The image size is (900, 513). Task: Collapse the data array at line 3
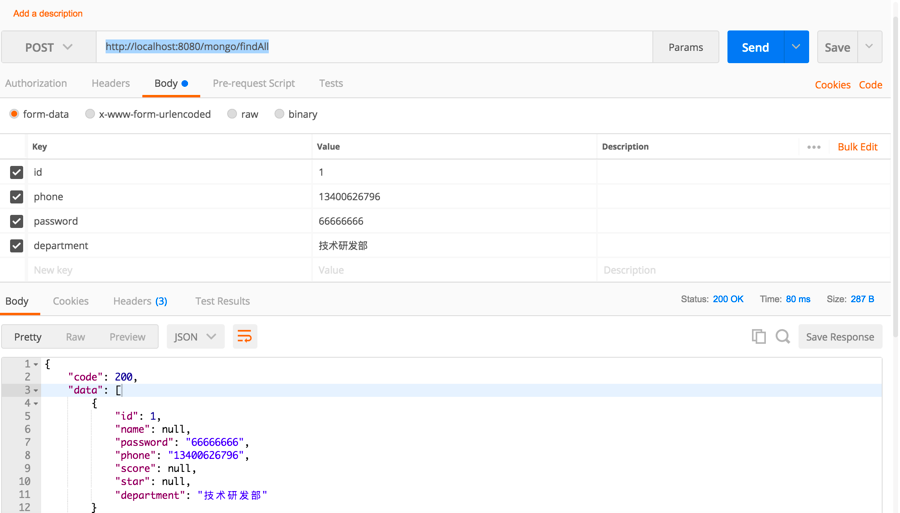pos(37,391)
